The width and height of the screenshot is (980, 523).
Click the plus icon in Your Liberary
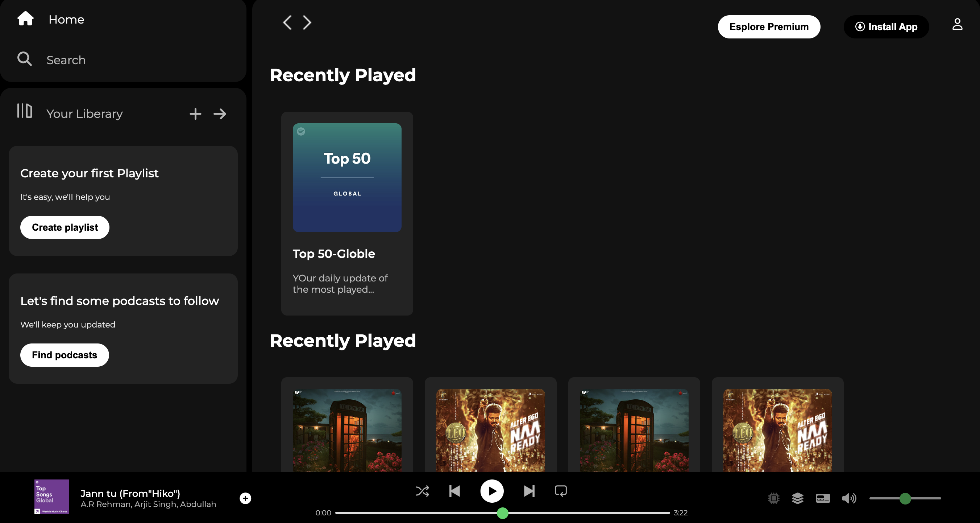(x=196, y=114)
